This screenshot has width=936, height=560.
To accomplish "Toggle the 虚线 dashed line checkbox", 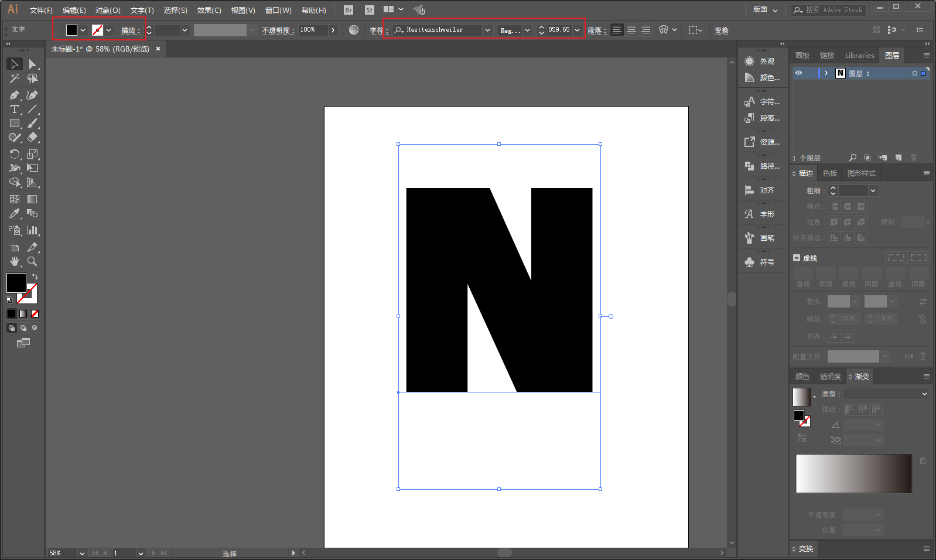I will pyautogui.click(x=797, y=258).
